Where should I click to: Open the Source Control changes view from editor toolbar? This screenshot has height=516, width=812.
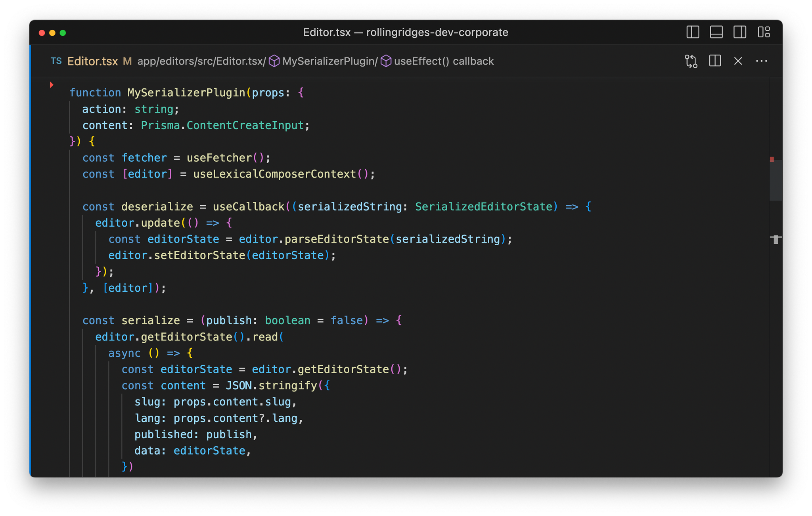tap(691, 61)
